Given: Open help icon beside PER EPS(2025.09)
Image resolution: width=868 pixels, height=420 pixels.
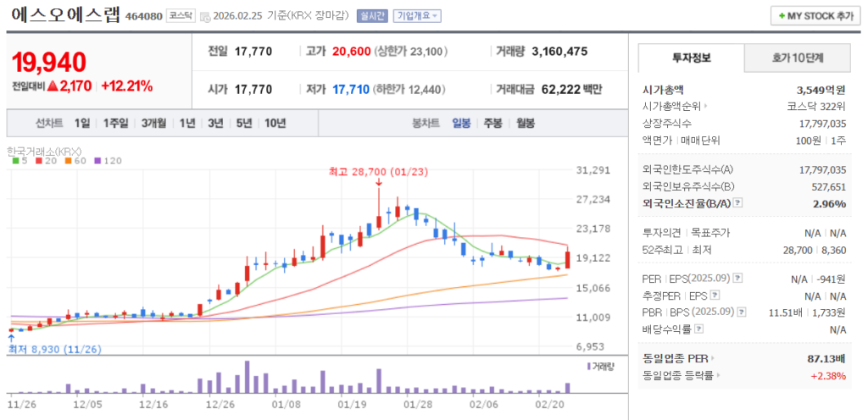Looking at the screenshot, I should [x=737, y=278].
